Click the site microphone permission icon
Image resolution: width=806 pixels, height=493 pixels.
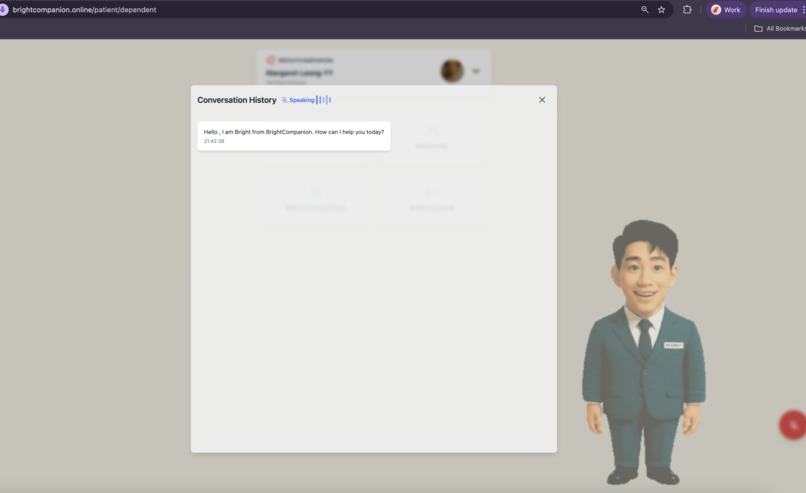4,10
